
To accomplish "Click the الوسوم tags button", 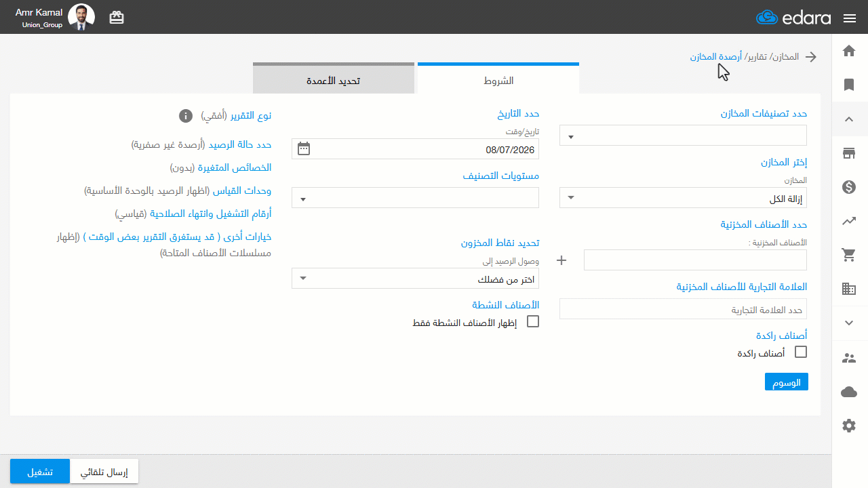I will tap(787, 382).
